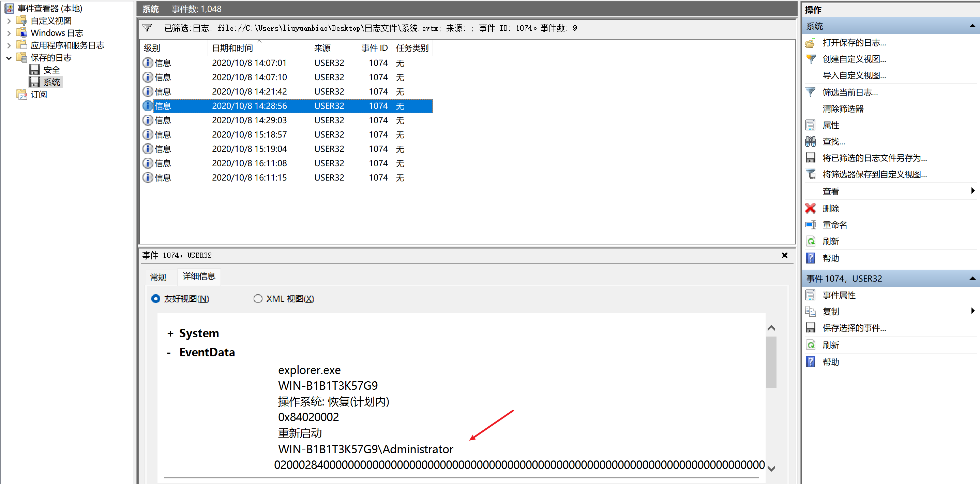The height and width of the screenshot is (484, 980).
Task: Expand the System node in details
Action: [170, 334]
